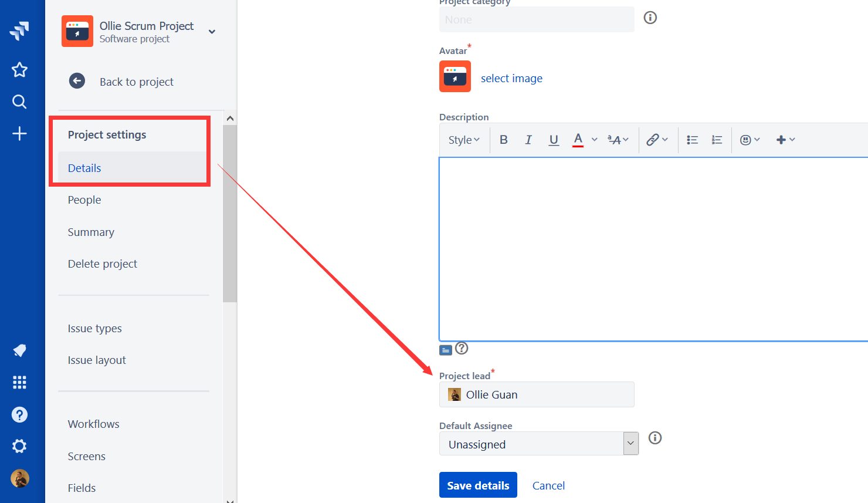Click the Create plus icon in the sidebar
868x503 pixels.
tap(19, 133)
